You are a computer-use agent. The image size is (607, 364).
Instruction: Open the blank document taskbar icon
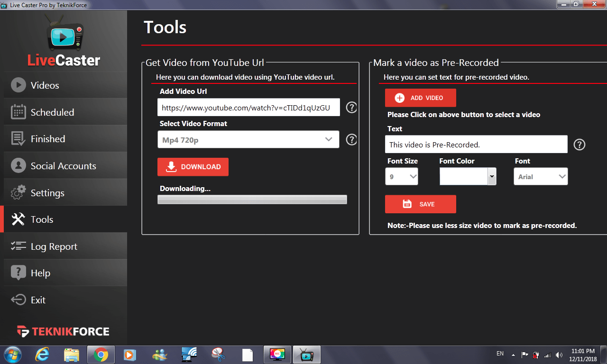[x=248, y=355]
